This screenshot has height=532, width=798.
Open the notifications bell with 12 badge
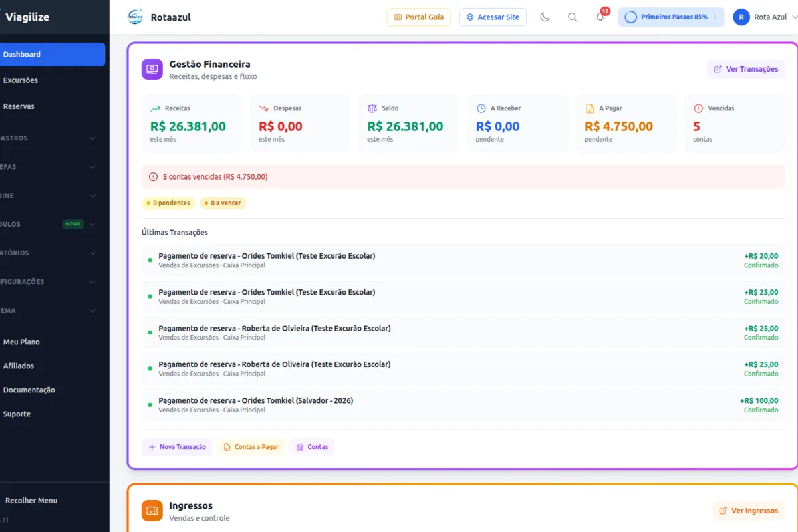600,17
